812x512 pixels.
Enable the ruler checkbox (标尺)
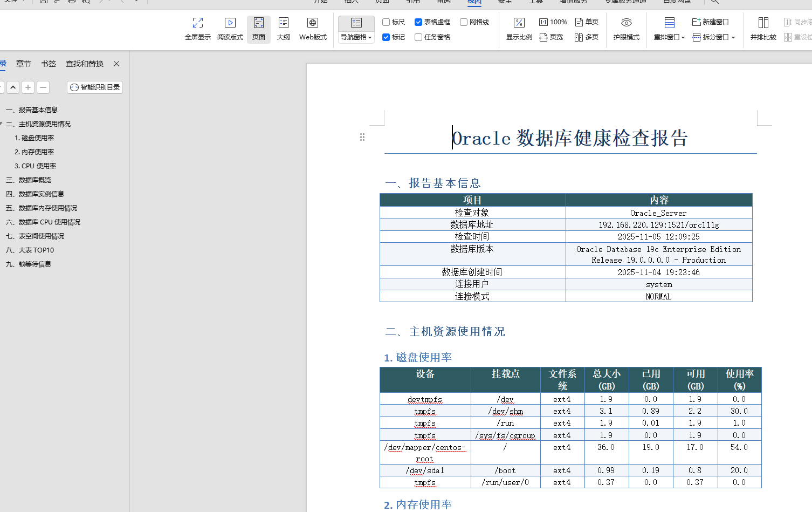click(386, 22)
